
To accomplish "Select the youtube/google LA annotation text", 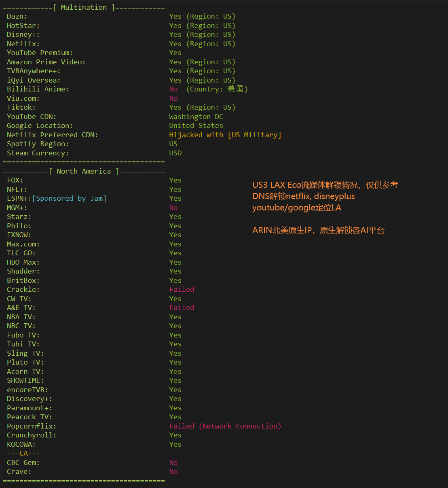I will point(297,208).
